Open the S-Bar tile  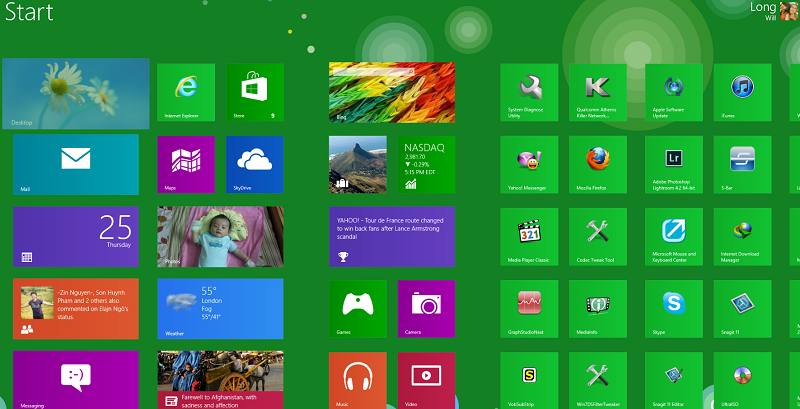click(742, 164)
